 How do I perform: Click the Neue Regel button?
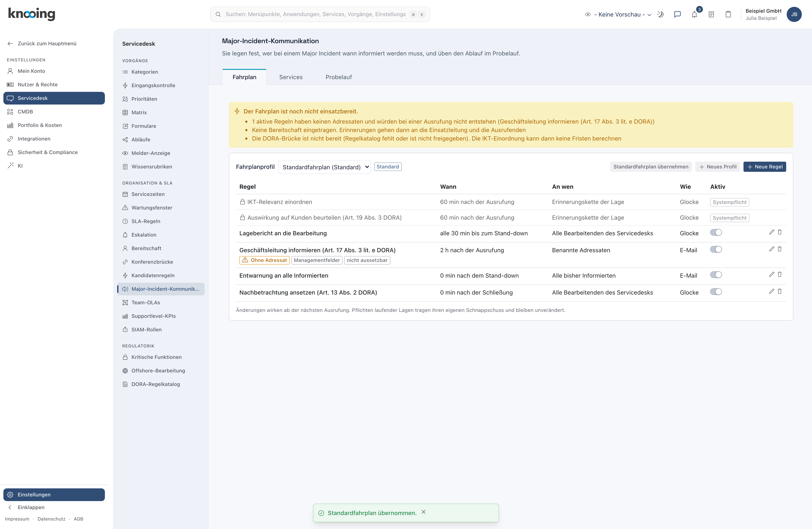765,167
